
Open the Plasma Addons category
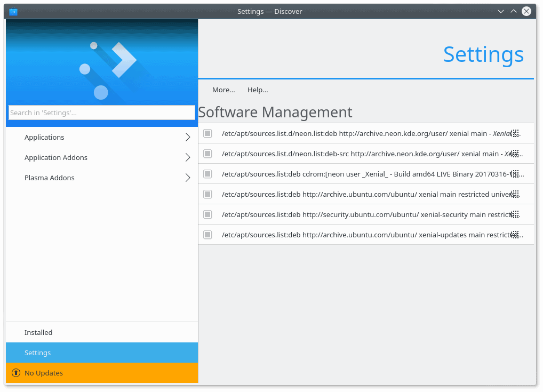[102, 179]
